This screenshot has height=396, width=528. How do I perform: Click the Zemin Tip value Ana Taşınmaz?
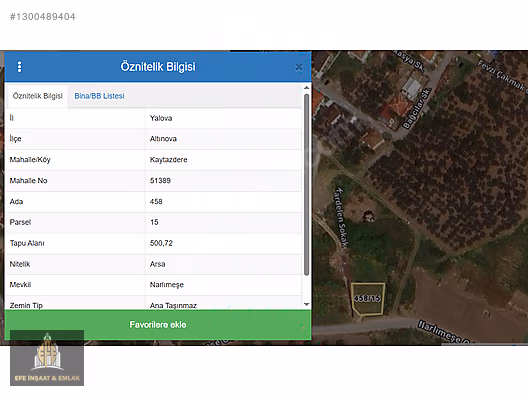coord(173,305)
